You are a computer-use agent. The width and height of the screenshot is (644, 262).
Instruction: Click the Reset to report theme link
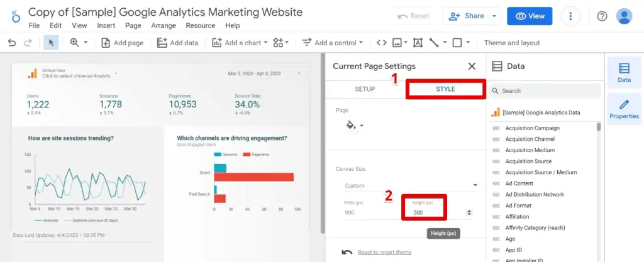[384, 252]
